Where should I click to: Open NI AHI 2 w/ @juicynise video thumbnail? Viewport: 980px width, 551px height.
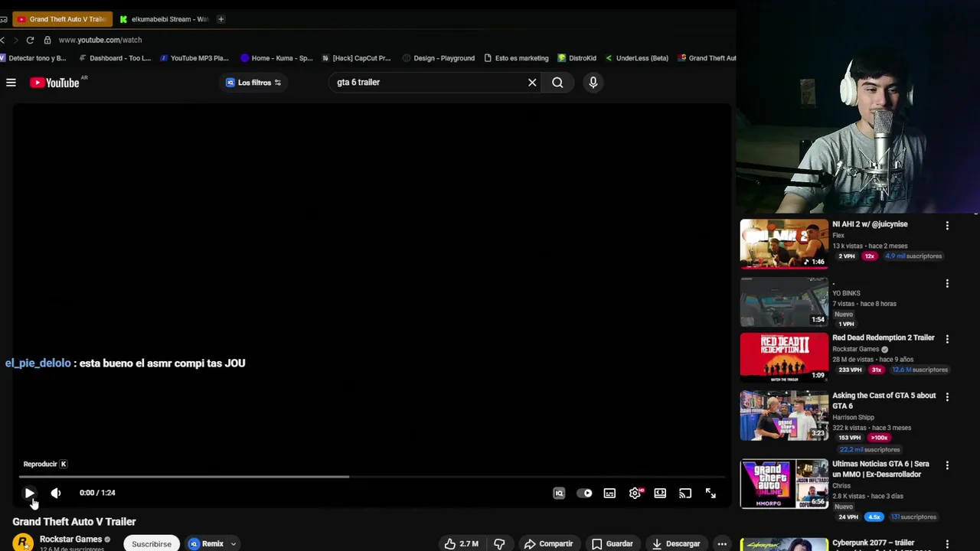784,244
